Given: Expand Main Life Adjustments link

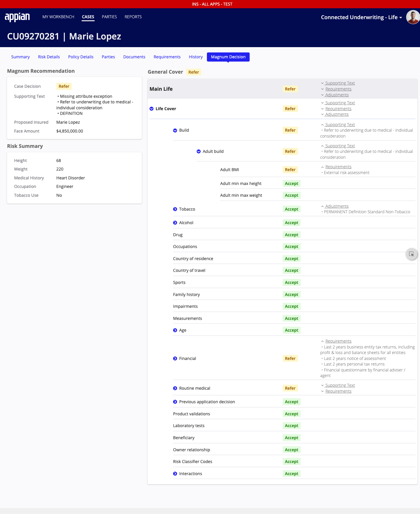Looking at the screenshot, I should [x=335, y=95].
